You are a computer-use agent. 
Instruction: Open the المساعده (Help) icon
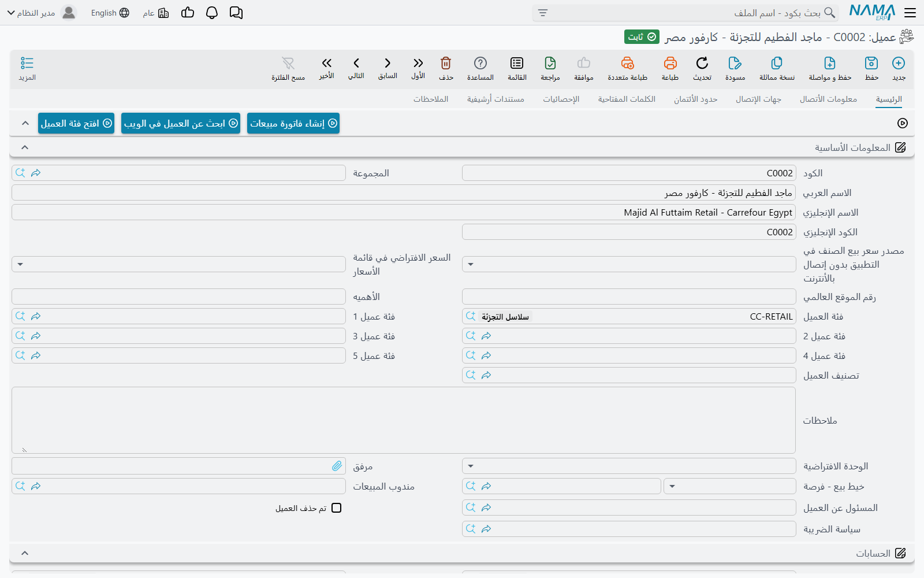(x=480, y=63)
